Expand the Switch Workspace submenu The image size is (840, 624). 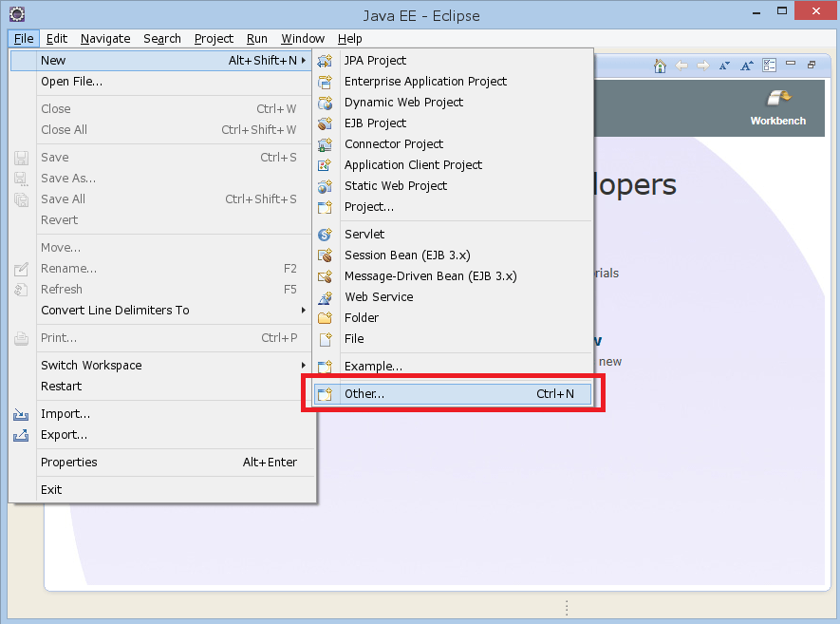pyautogui.click(x=303, y=365)
